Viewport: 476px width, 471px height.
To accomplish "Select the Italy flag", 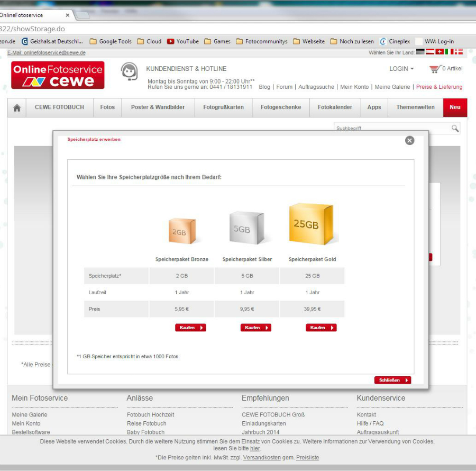I will click(449, 52).
